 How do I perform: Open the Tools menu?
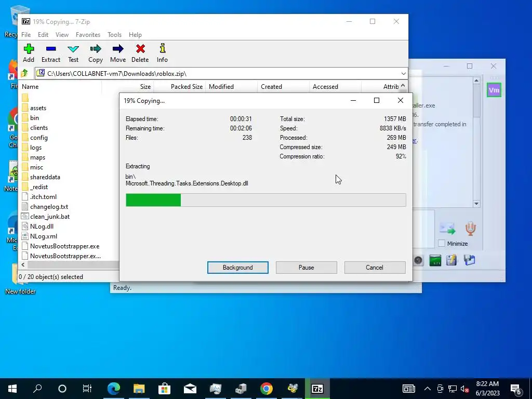pyautogui.click(x=114, y=35)
